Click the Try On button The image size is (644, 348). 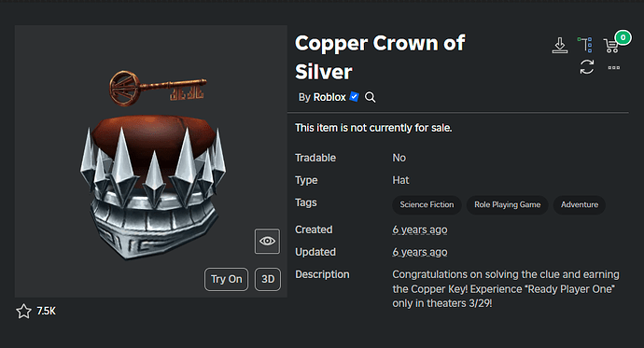click(x=226, y=280)
